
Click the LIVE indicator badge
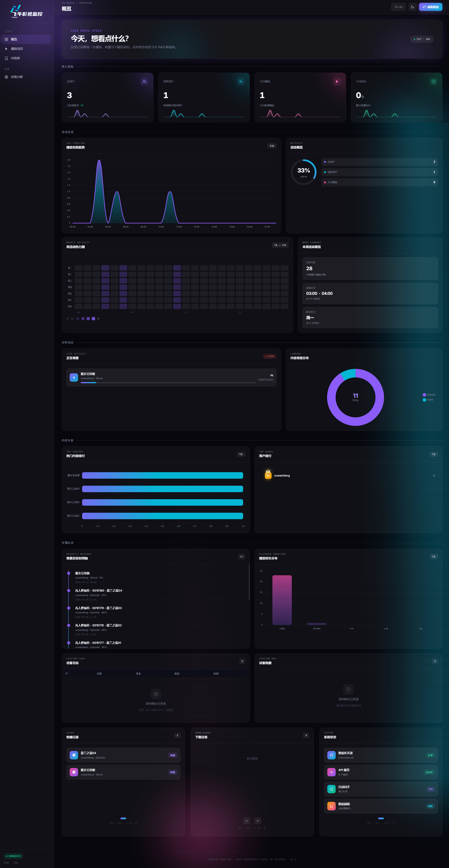[x=270, y=356]
